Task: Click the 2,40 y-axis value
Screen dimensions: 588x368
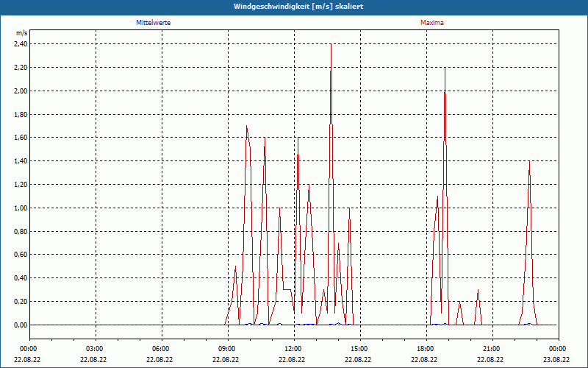Action: coord(21,44)
